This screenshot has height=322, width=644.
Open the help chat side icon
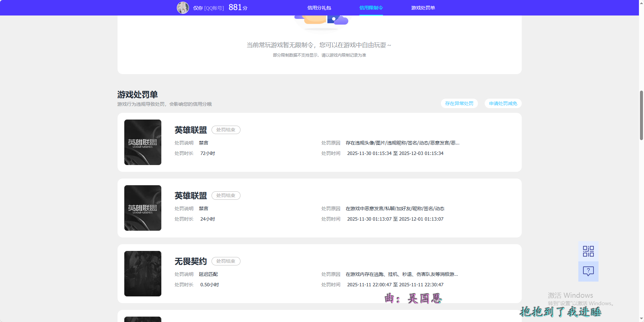588,271
